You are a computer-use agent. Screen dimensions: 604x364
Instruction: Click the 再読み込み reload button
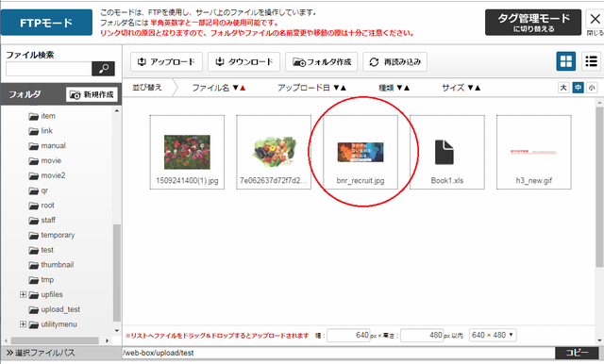tap(394, 62)
